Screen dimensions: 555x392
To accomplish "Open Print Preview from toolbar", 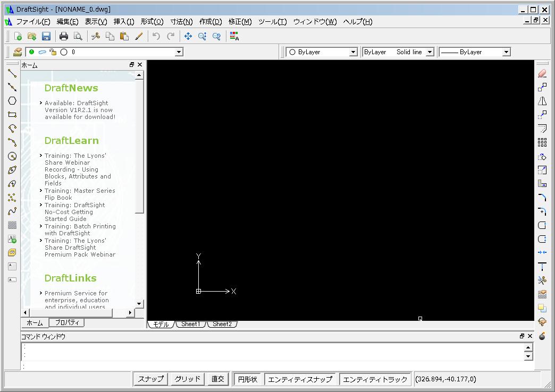I will pos(78,36).
